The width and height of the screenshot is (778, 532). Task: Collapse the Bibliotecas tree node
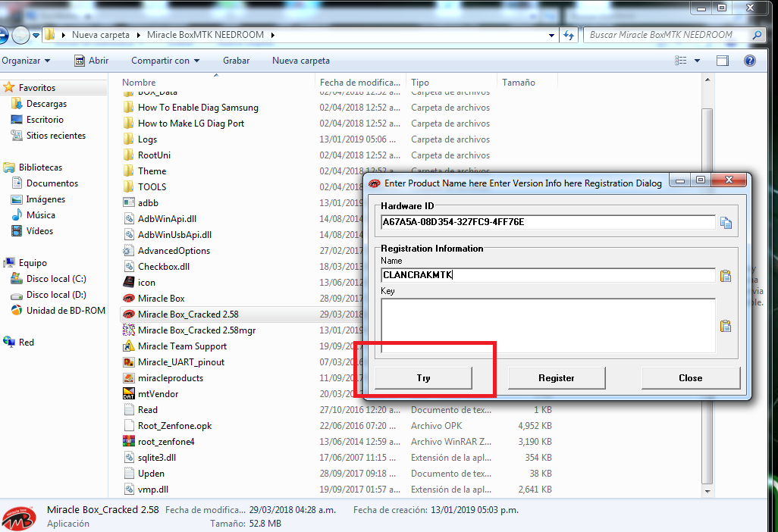(8, 167)
